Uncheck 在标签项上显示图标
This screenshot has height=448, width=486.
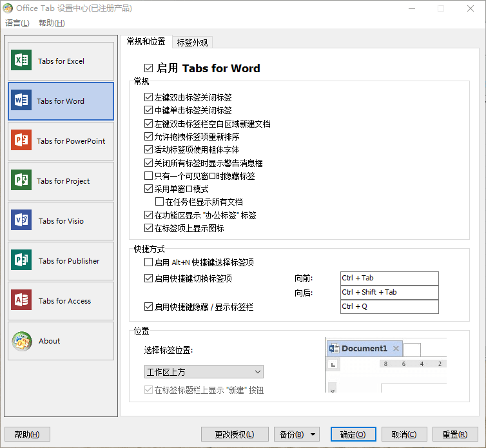[x=148, y=228]
